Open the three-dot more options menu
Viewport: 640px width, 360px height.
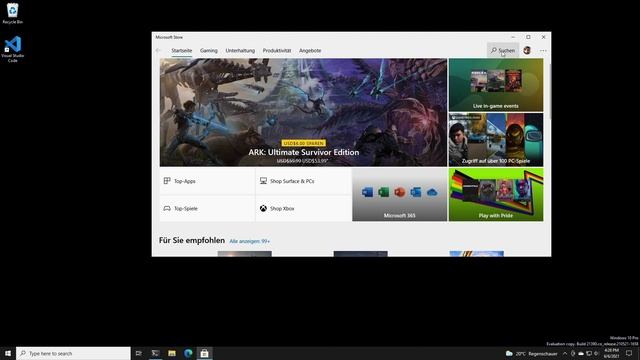[x=543, y=51]
